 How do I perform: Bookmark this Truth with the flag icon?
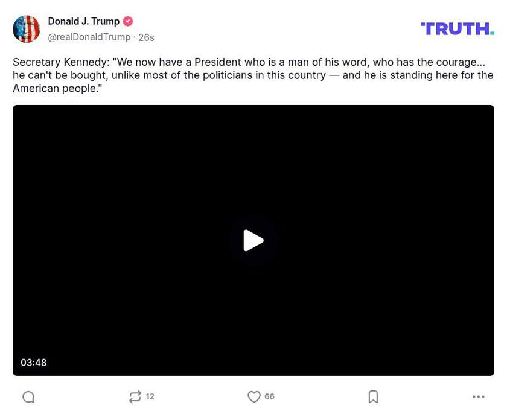pos(372,396)
